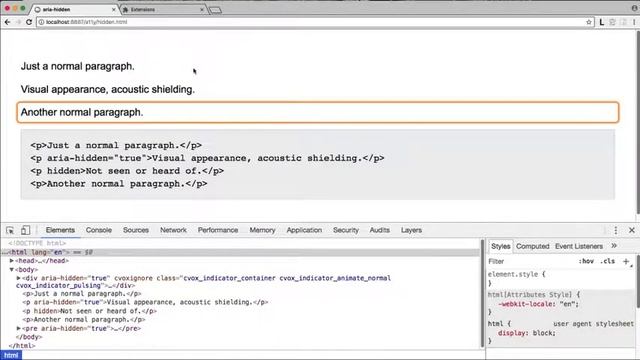Select the DOCTYPE html line

pyautogui.click(x=37, y=243)
